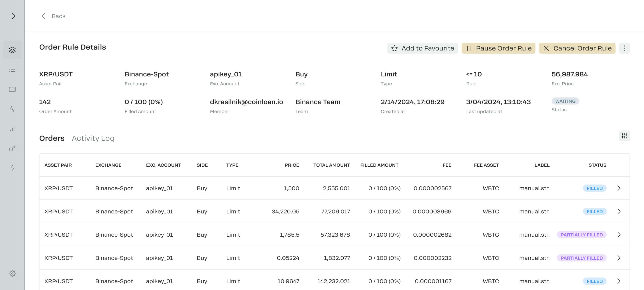
Task: Expand the sidebar with the arrow icon
Action: [x=12, y=16]
